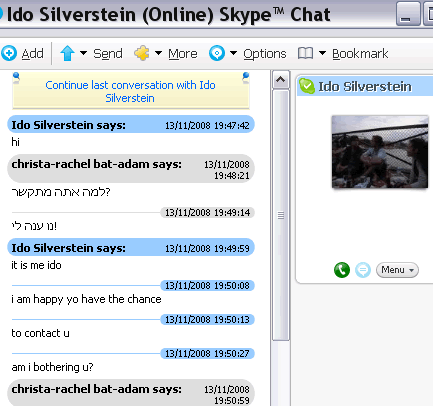433x406 pixels.
Task: Open the Menu button under the profile picture
Action: point(397,270)
